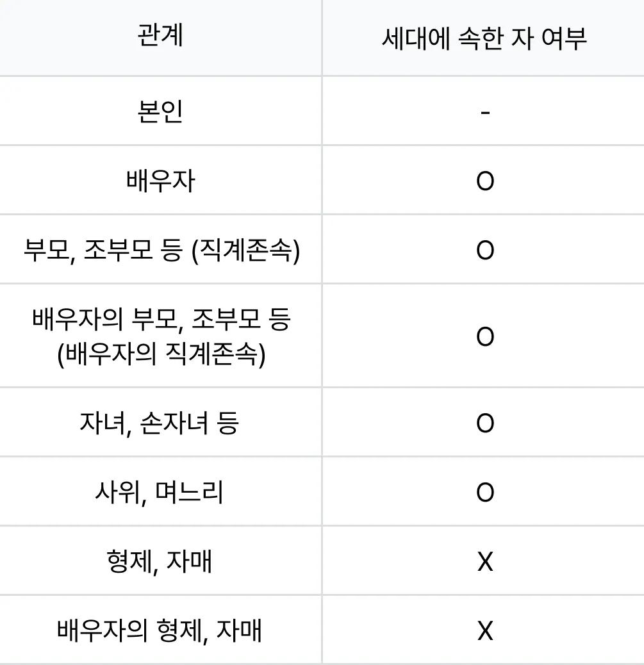
Task: Click the O mark for 직계존속 row
Action: coord(485,250)
